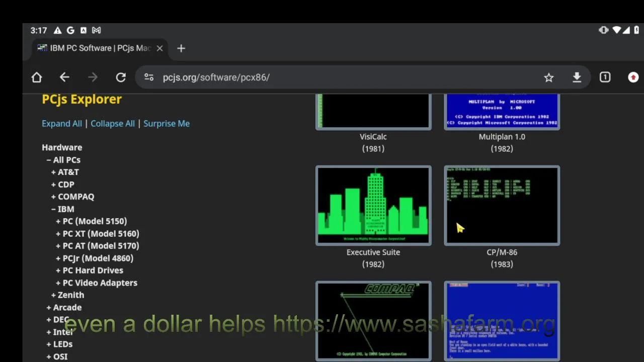Open the Executive Suite thumbnail

(x=373, y=206)
